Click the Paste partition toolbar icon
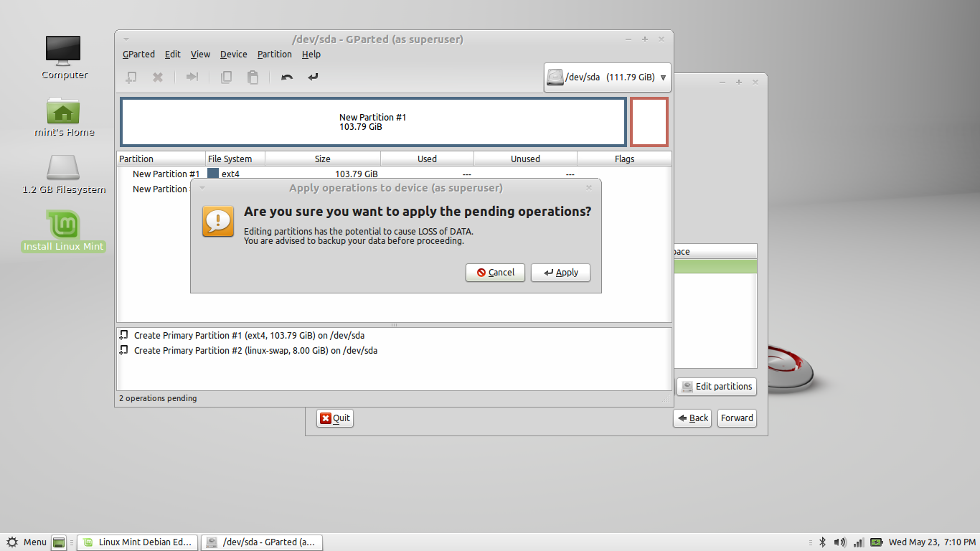Screen dimensions: 980x551 click(253, 77)
